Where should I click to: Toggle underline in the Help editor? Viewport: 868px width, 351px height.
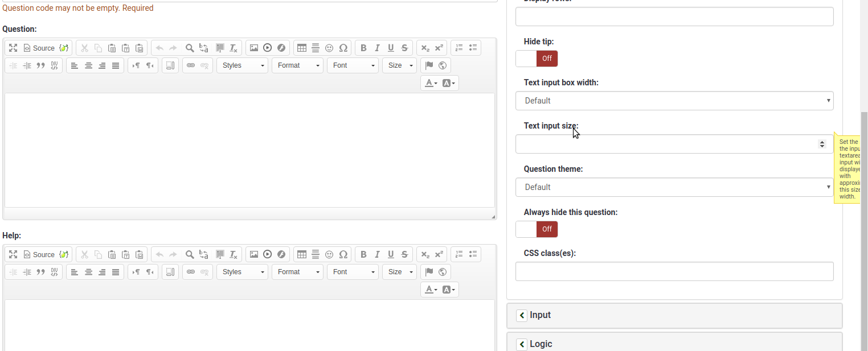point(391,255)
